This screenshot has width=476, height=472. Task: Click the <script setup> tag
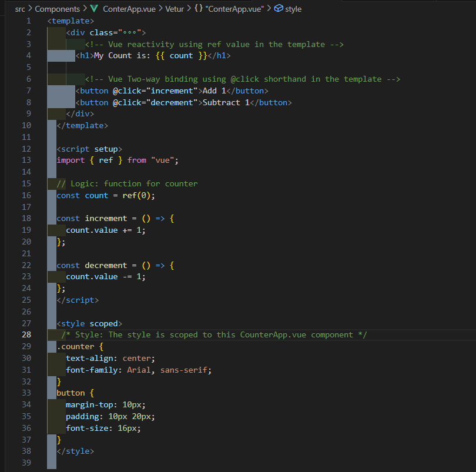(x=89, y=149)
